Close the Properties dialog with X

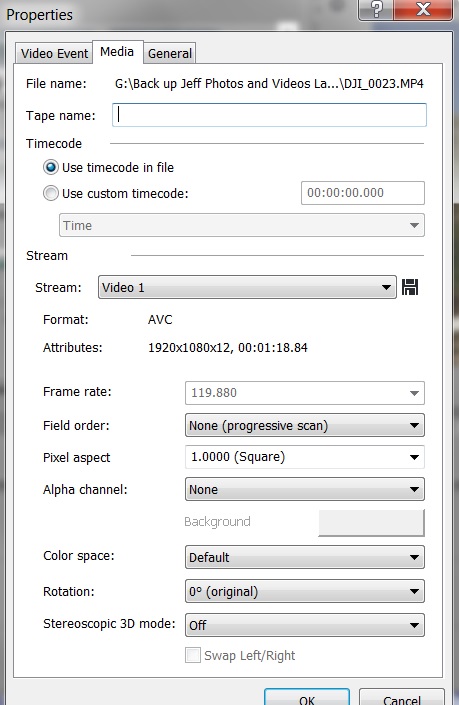tap(423, 9)
